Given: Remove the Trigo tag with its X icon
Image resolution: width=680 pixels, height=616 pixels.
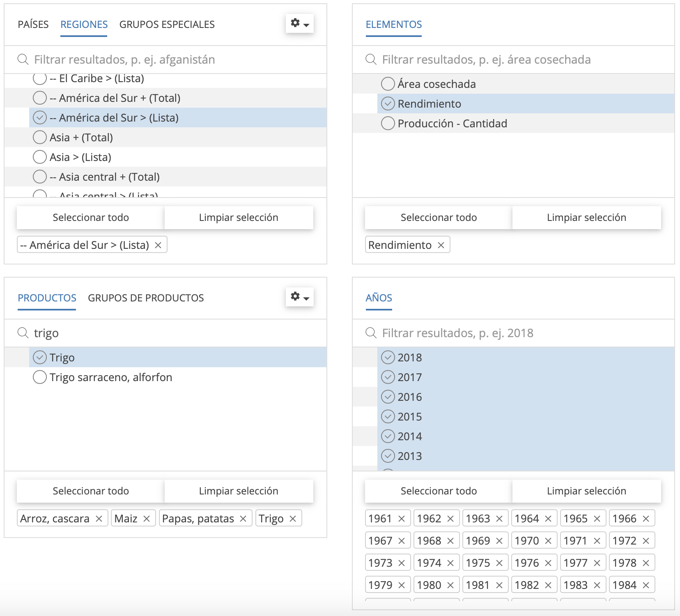Looking at the screenshot, I should click(x=293, y=519).
